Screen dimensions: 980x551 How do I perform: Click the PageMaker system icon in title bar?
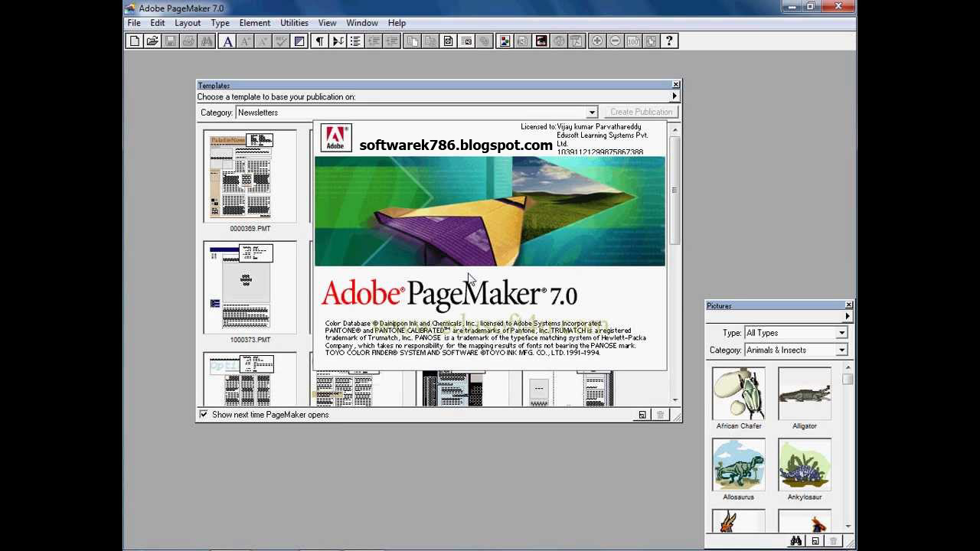pos(131,8)
